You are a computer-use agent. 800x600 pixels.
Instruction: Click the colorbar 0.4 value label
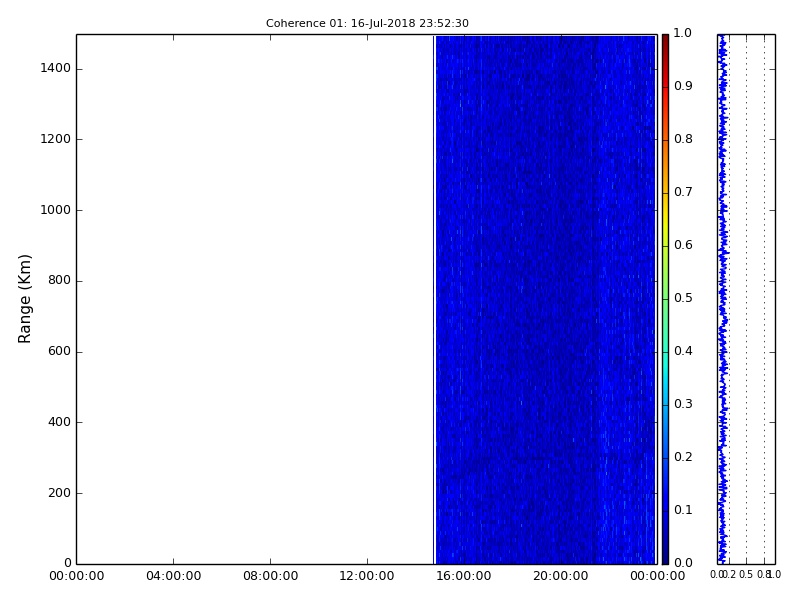click(683, 351)
